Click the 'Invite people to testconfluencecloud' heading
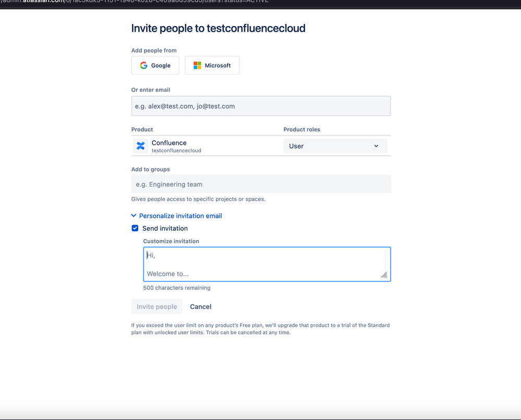The image size is (521, 420). coord(219,28)
